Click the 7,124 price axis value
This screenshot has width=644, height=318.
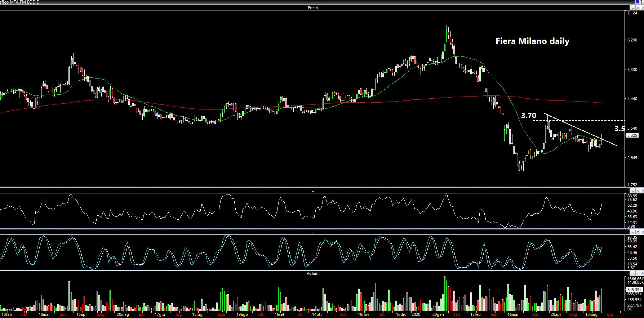(632, 13)
